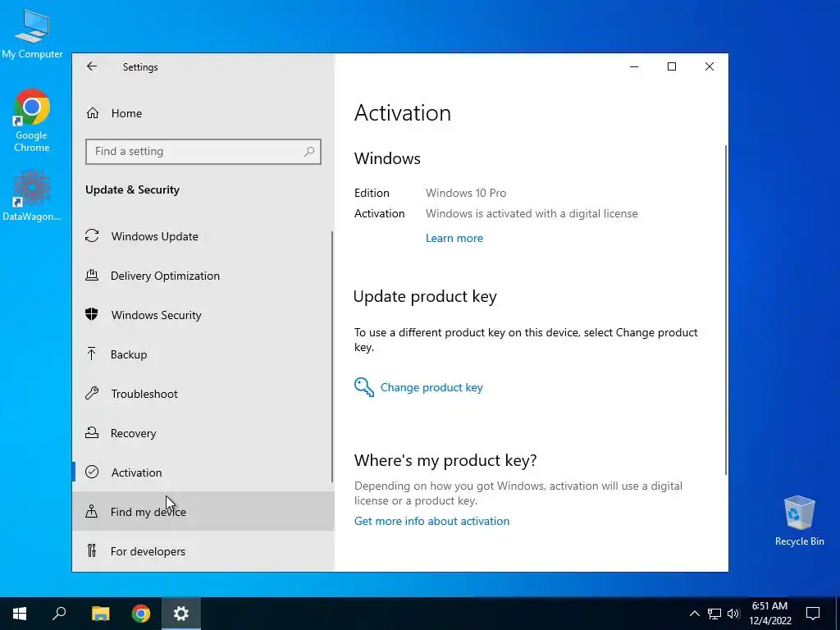This screenshot has width=840, height=630.
Task: Select the Google Chrome desktop shortcut
Action: tap(32, 121)
